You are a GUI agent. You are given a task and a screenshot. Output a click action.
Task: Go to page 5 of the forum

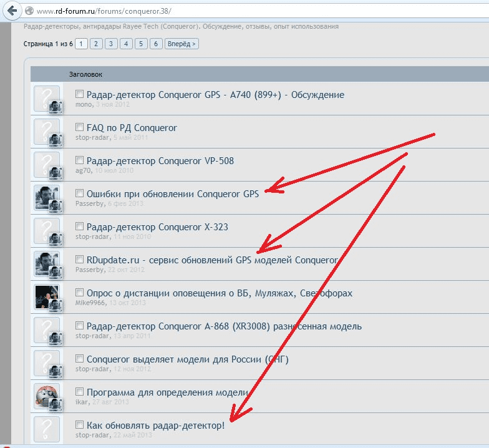(141, 44)
